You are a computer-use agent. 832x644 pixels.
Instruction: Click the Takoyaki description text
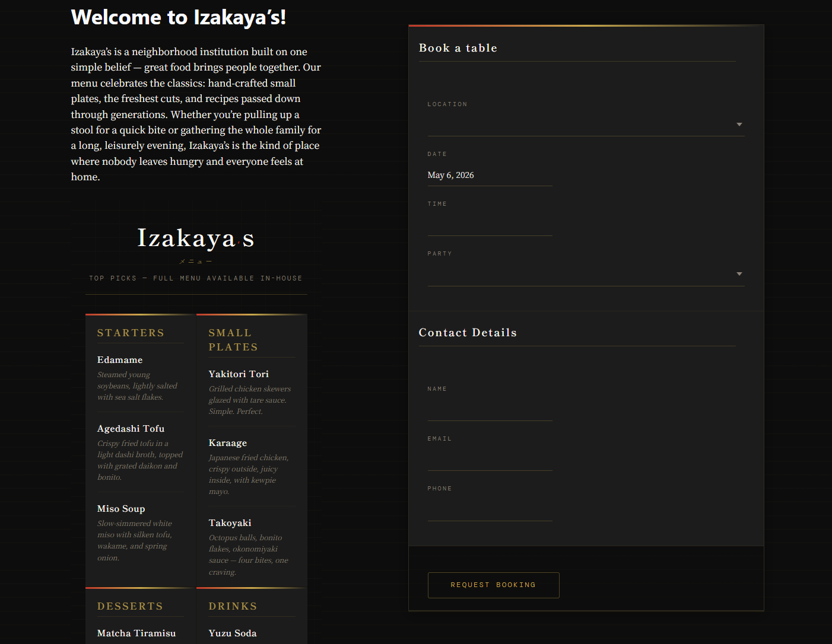tap(249, 555)
